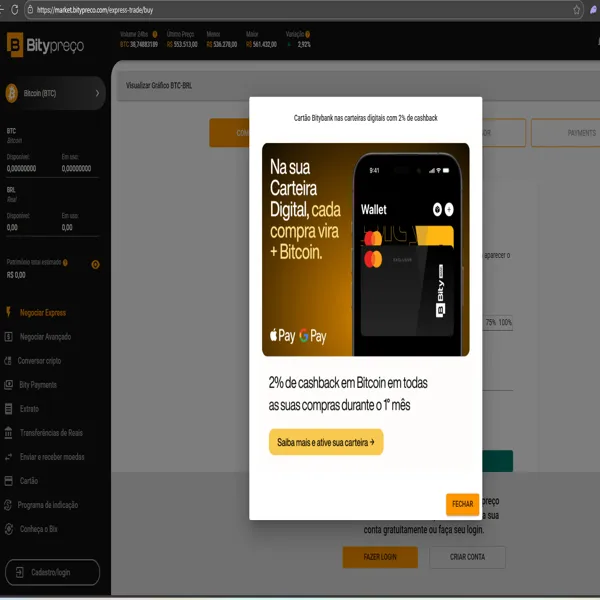Viewport: 600px width, 600px height.
Task: Click the Extrato document icon
Action: coord(8,409)
